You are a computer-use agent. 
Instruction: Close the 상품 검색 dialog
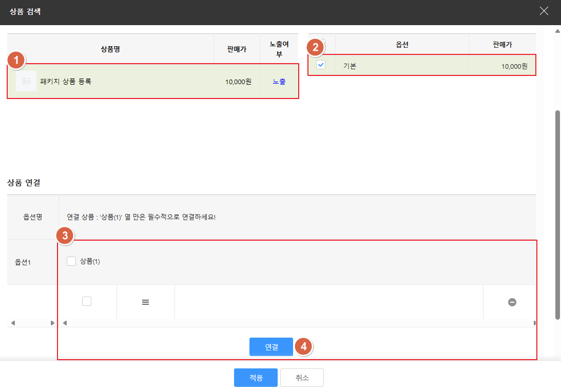tap(544, 11)
